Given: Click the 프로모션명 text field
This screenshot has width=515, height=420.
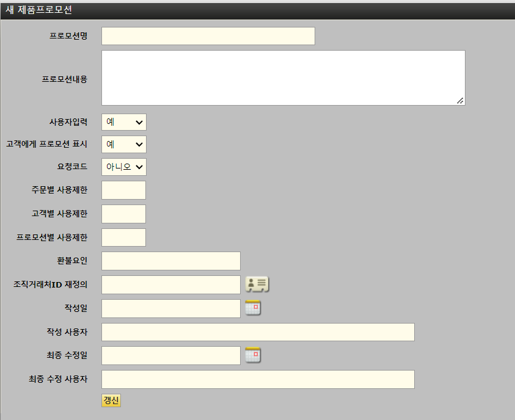Looking at the screenshot, I should pyautogui.click(x=208, y=36).
